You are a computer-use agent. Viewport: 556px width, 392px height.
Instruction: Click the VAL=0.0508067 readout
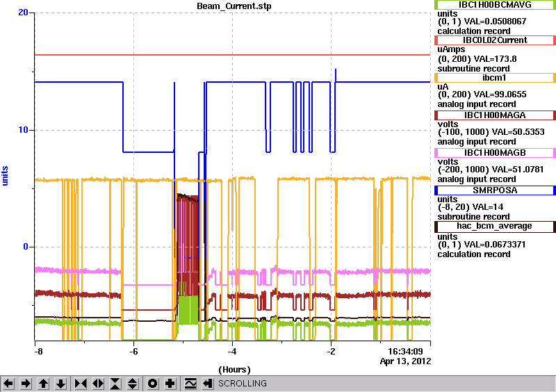[495, 22]
